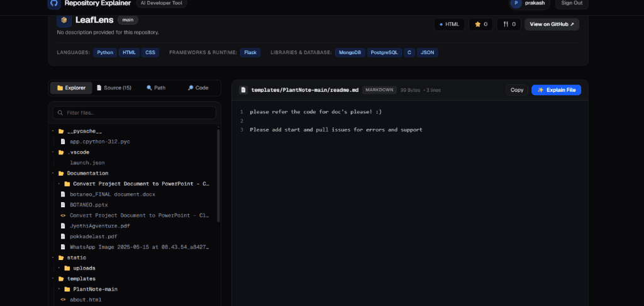
Task: Click the app.cpython-312.pyc file icon
Action: point(63,142)
